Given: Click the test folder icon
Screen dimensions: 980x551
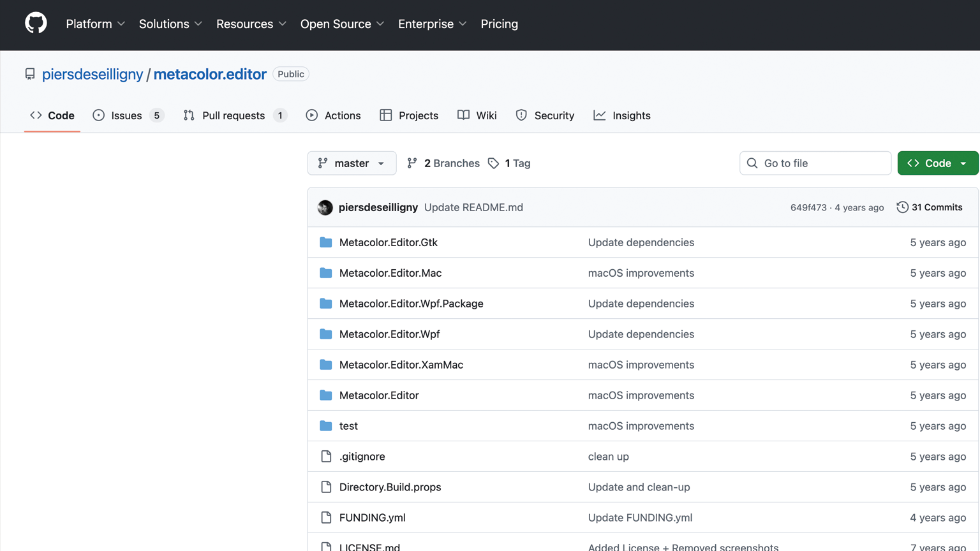Looking at the screenshot, I should tap(326, 426).
